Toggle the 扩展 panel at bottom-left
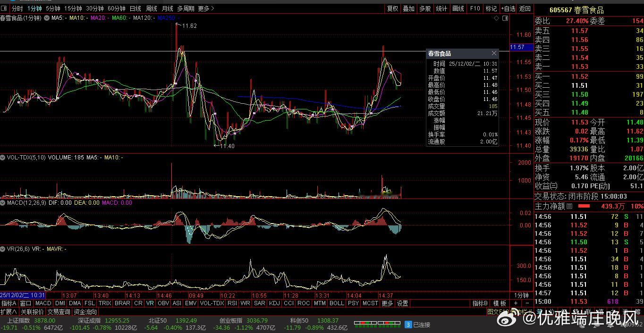Image resolution: width=644 pixels, height=333 pixels. pyautogui.click(x=8, y=312)
